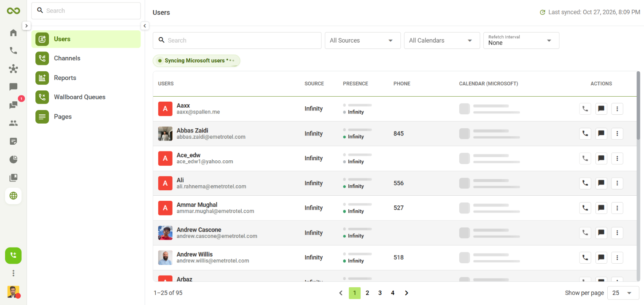Call Abbas Zaidi using the phone icon
Viewport: 644px width, 305px height.
[x=585, y=134]
